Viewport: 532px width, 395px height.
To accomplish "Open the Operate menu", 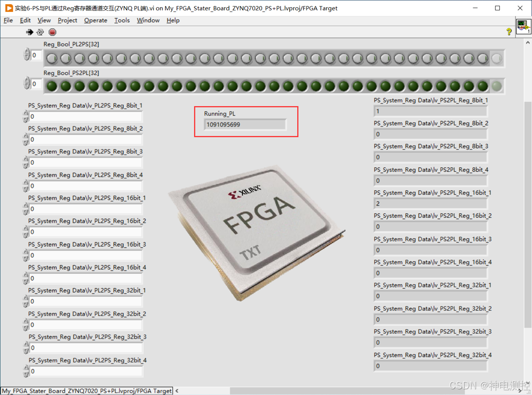I will 96,20.
